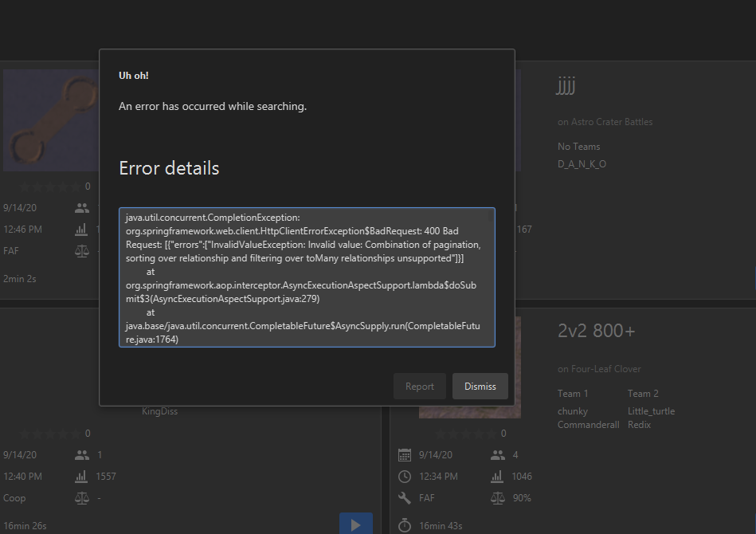Click the 2min 2s duration text
The width and height of the screenshot is (756, 534).
(x=19, y=279)
